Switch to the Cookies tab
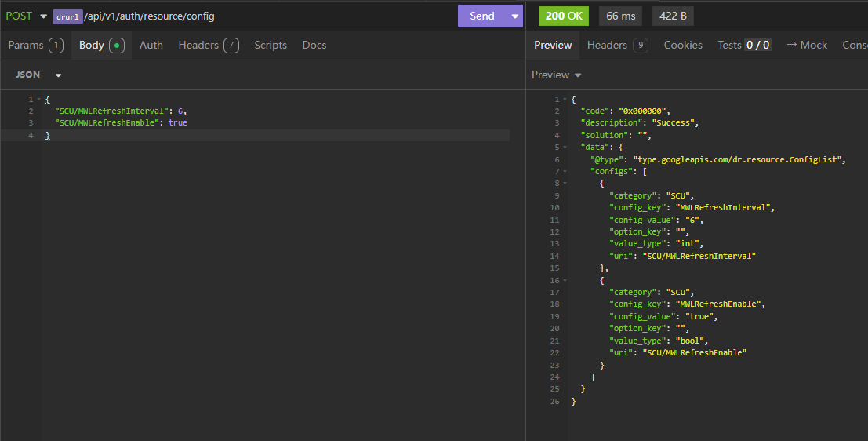 [683, 45]
